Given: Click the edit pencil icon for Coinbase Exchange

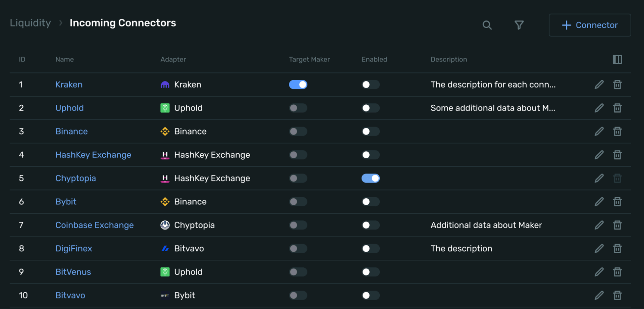Looking at the screenshot, I should (599, 225).
